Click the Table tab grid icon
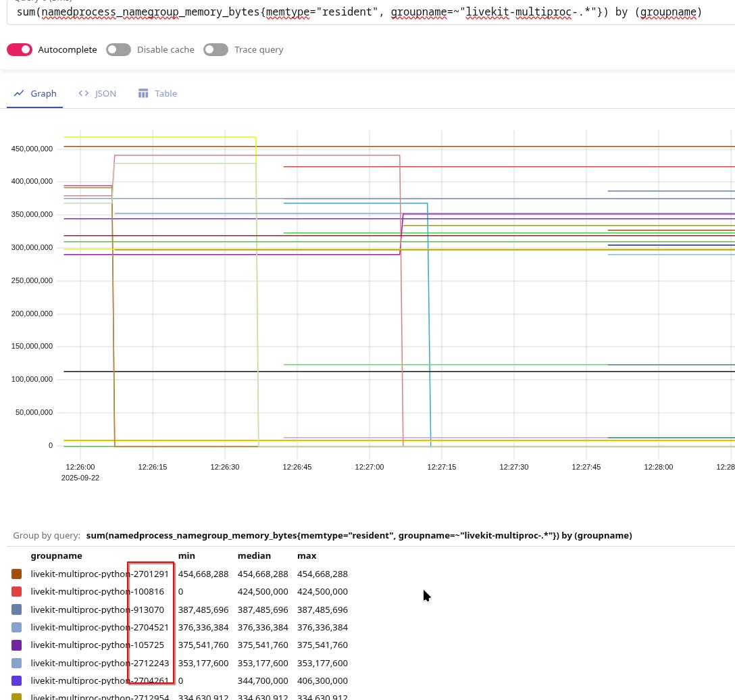This screenshot has height=700, width=735. (x=143, y=93)
